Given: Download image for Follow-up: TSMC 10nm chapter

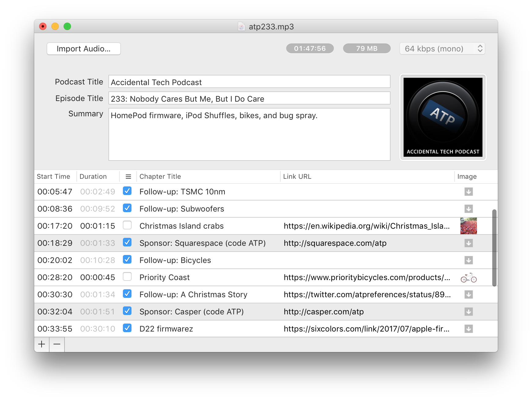Looking at the screenshot, I should coord(469,192).
